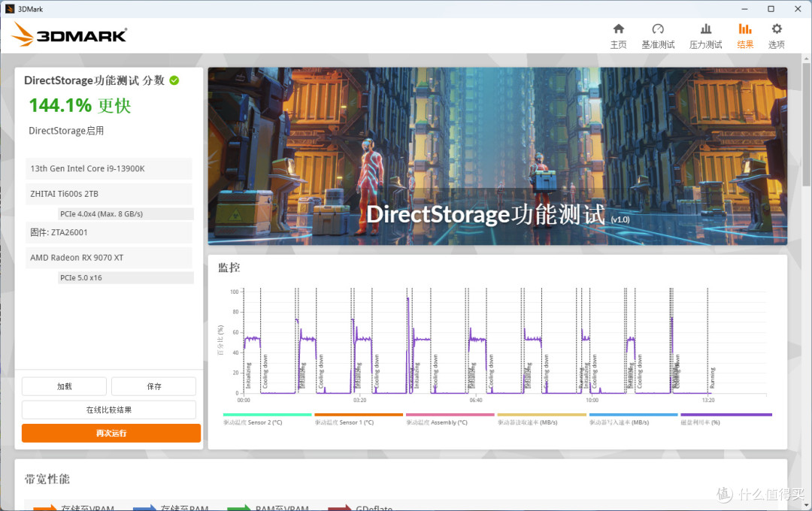
Task: Click the 保存 save button
Action: point(154,386)
